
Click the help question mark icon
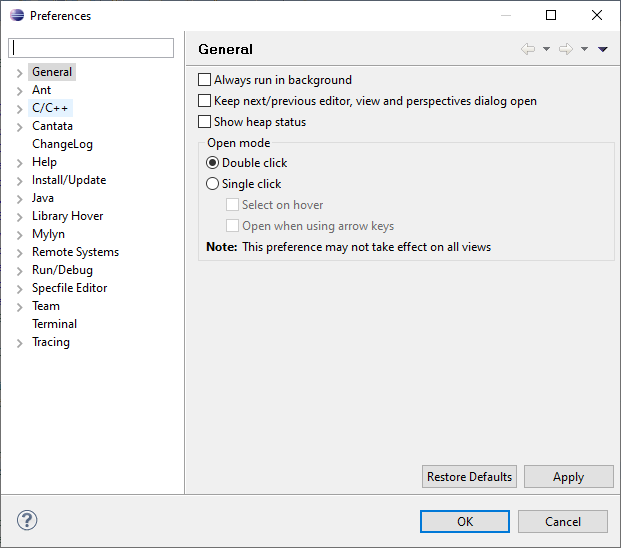[x=27, y=520]
